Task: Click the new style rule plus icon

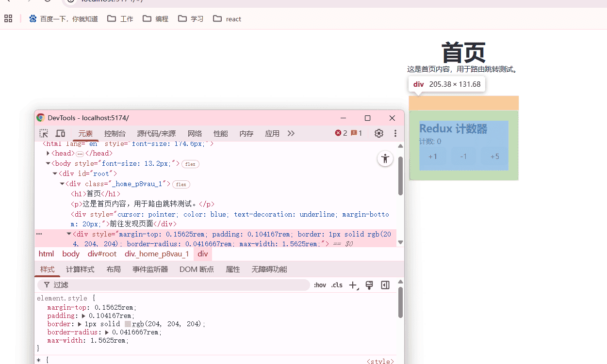Action: (x=353, y=285)
